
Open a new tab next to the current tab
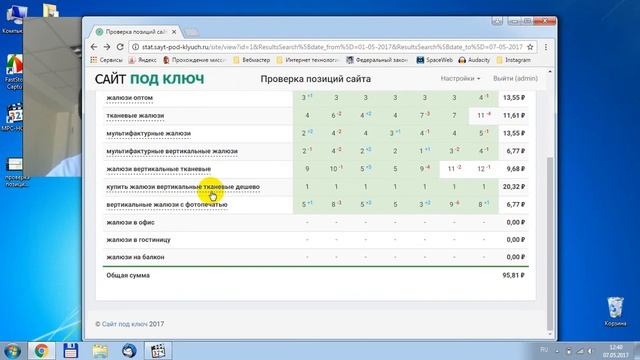tap(191, 32)
